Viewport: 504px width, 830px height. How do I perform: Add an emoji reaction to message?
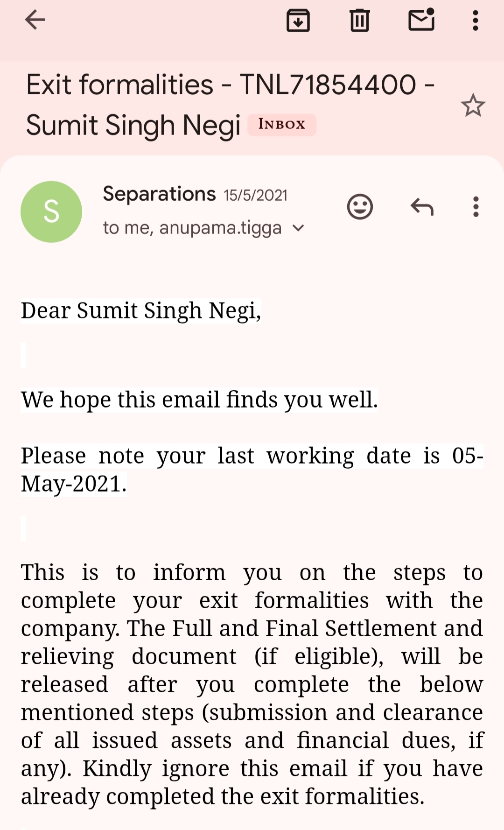(x=360, y=207)
